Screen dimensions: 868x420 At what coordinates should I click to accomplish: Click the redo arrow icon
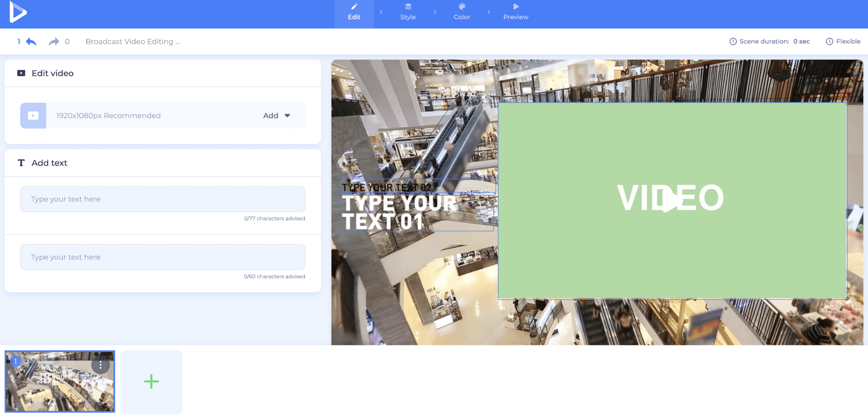[54, 42]
